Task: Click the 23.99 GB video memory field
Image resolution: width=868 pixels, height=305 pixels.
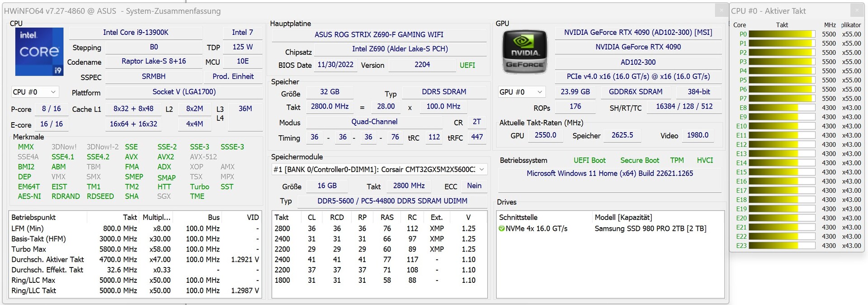Action: click(575, 92)
